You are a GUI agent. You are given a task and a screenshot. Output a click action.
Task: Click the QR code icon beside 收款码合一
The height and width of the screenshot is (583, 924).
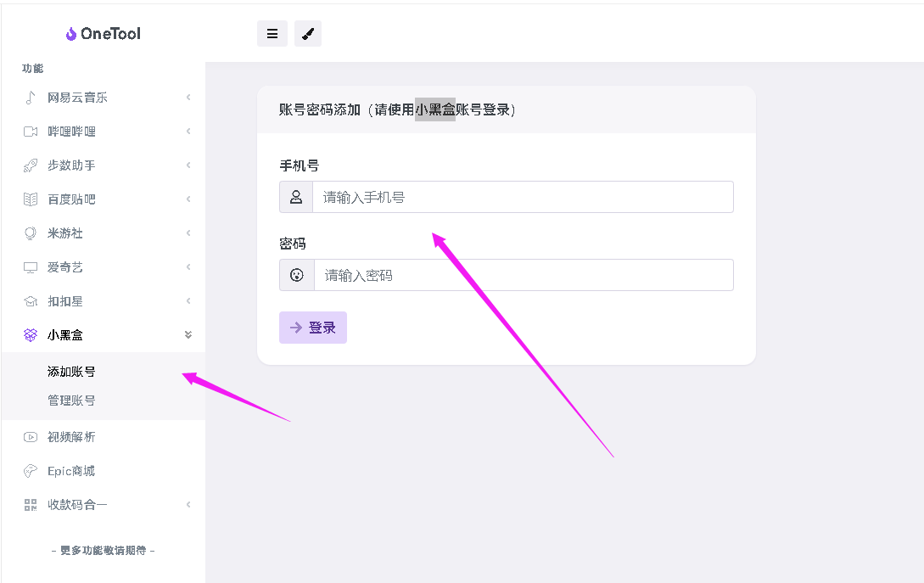coord(30,505)
